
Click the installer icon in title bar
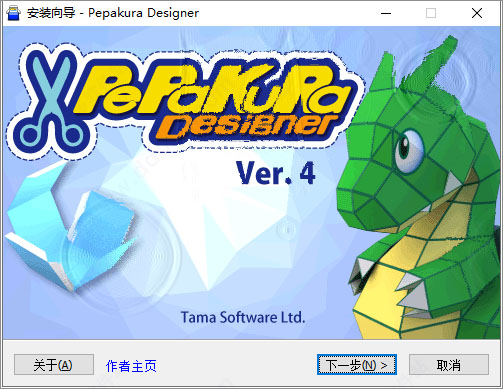point(13,13)
